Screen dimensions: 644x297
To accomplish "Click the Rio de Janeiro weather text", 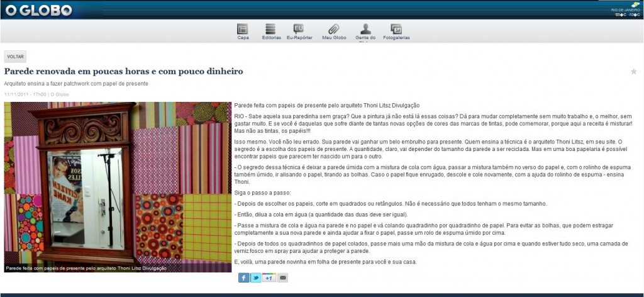I will click(625, 10).
